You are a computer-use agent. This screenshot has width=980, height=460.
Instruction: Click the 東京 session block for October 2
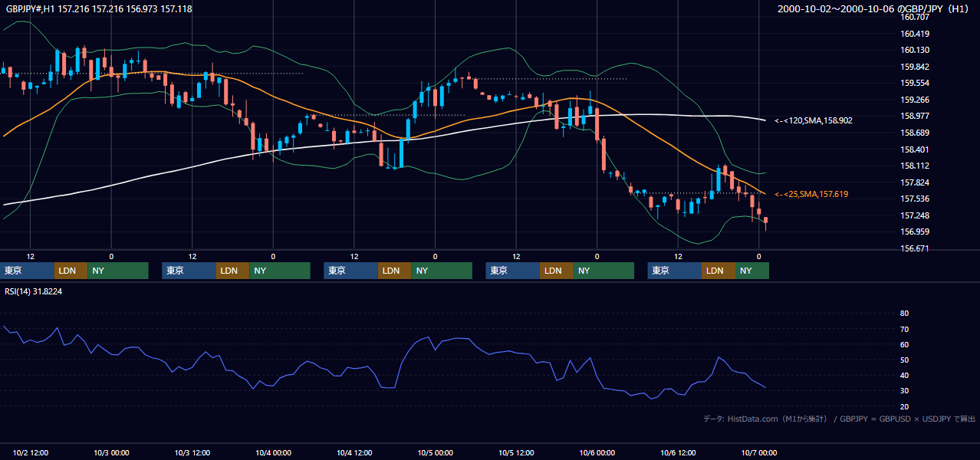(27, 271)
